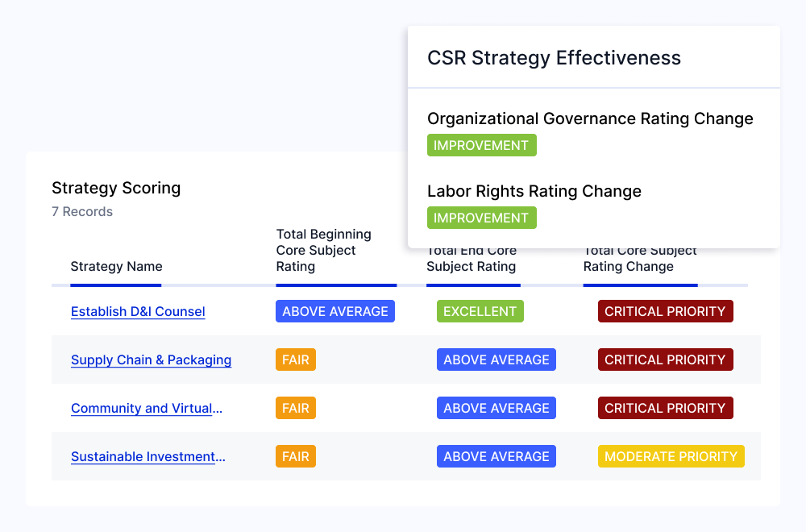Click the green EXCELLENT badge
The height and width of the screenshot is (532, 806).
(x=480, y=311)
